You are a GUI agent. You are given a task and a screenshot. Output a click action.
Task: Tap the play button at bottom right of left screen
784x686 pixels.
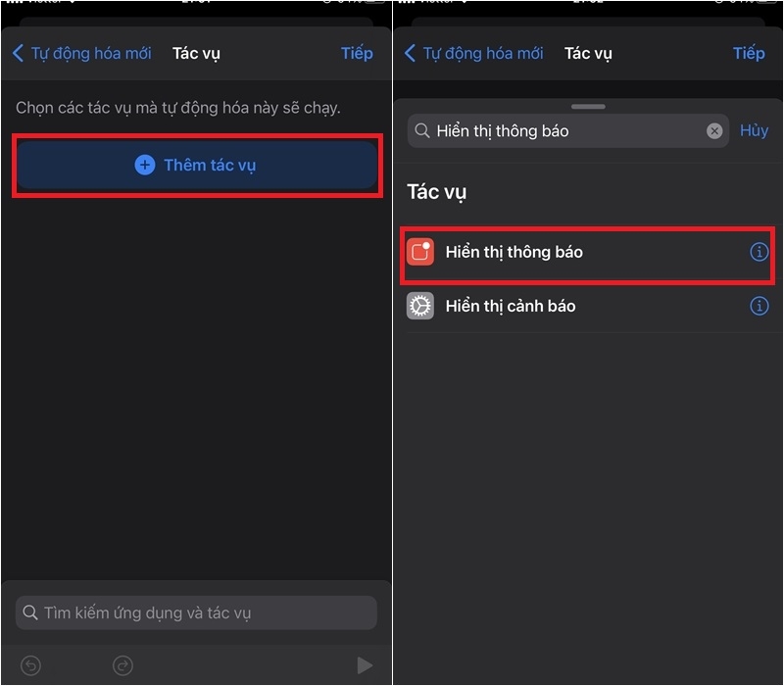(365, 665)
